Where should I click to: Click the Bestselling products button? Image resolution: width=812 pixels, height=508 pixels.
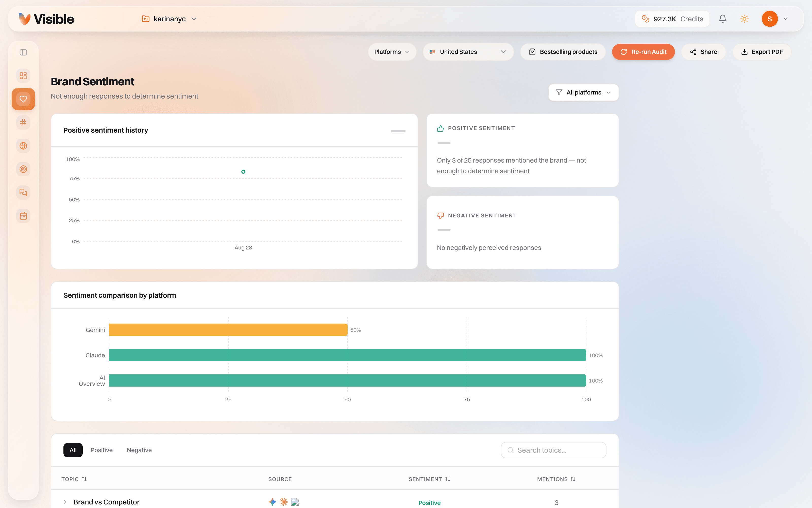563,52
